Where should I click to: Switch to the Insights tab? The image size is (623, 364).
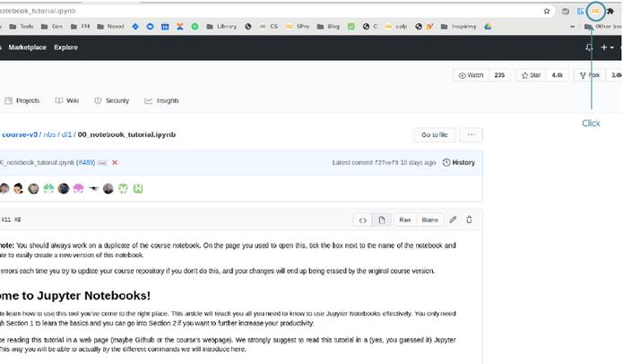(161, 100)
